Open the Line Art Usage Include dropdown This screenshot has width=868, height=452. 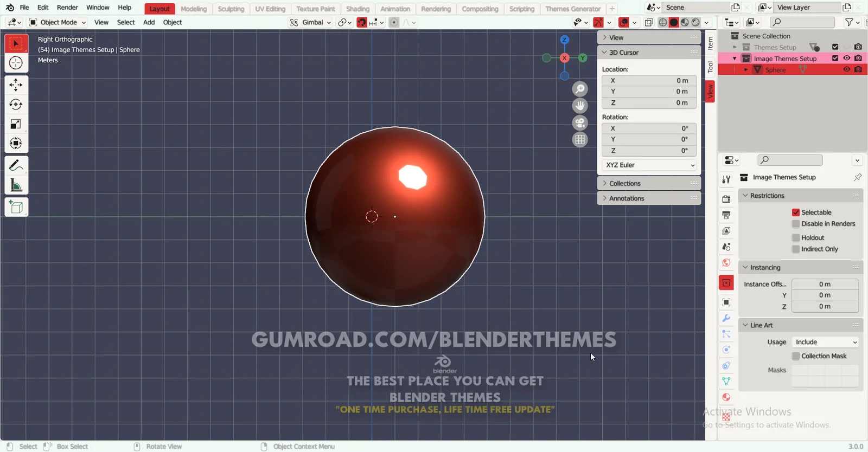click(x=825, y=342)
